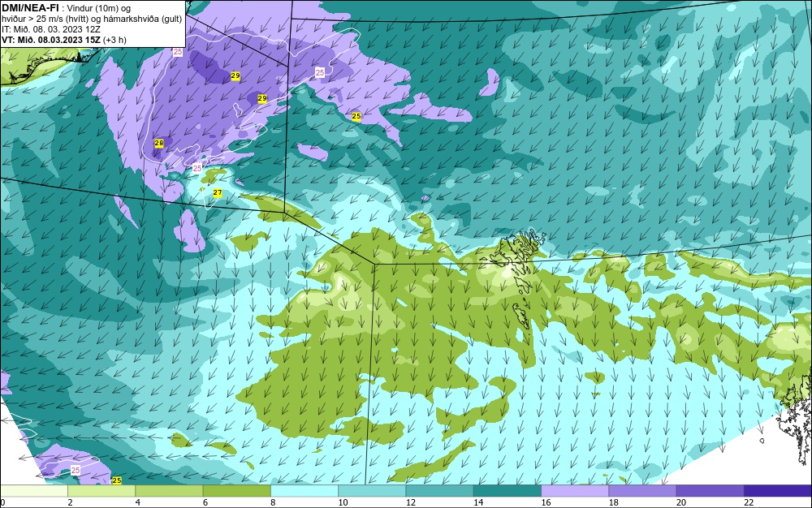Pick the 4–6 m/s green legend swatch
Screen dimensions: 812x508
coord(170,491)
